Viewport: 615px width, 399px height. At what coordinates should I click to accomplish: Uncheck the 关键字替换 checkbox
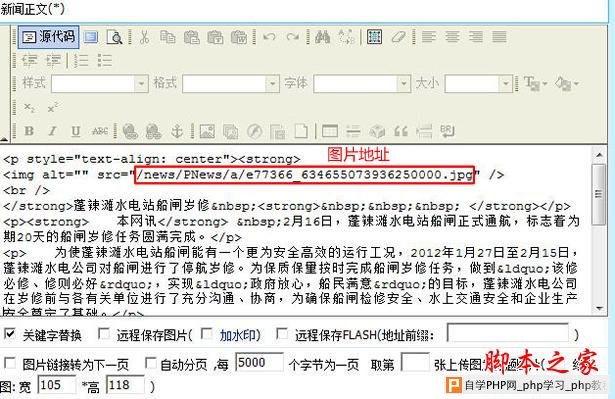[x=9, y=334]
